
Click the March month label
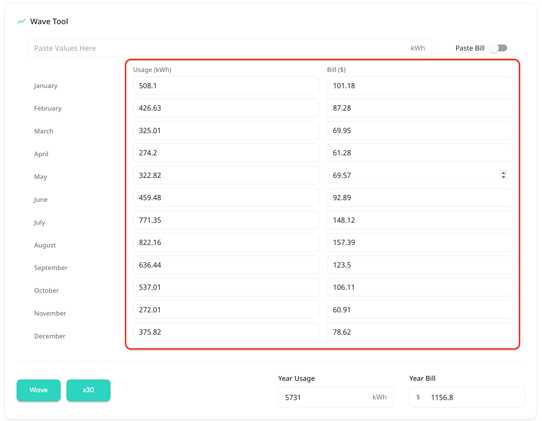tap(44, 131)
